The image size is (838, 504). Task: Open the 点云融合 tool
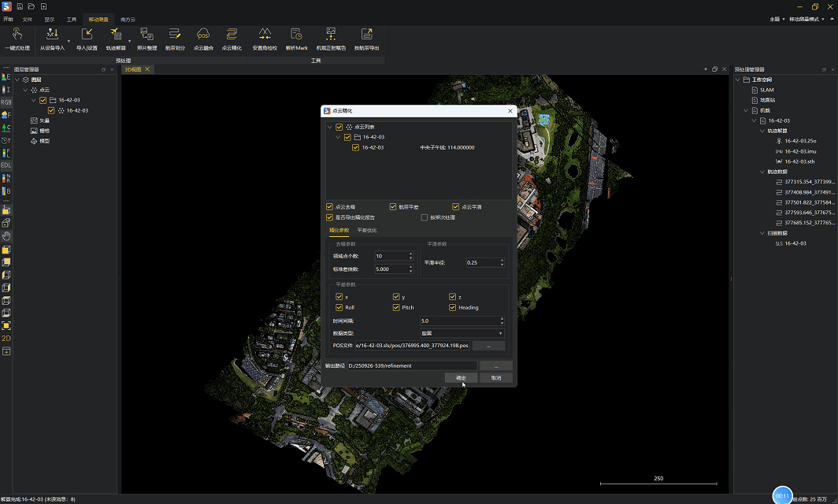point(202,35)
